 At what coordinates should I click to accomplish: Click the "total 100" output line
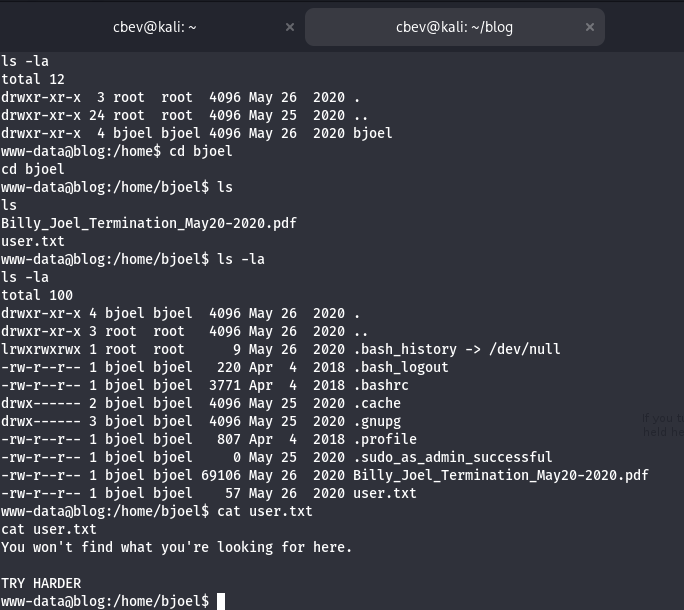coord(36,295)
